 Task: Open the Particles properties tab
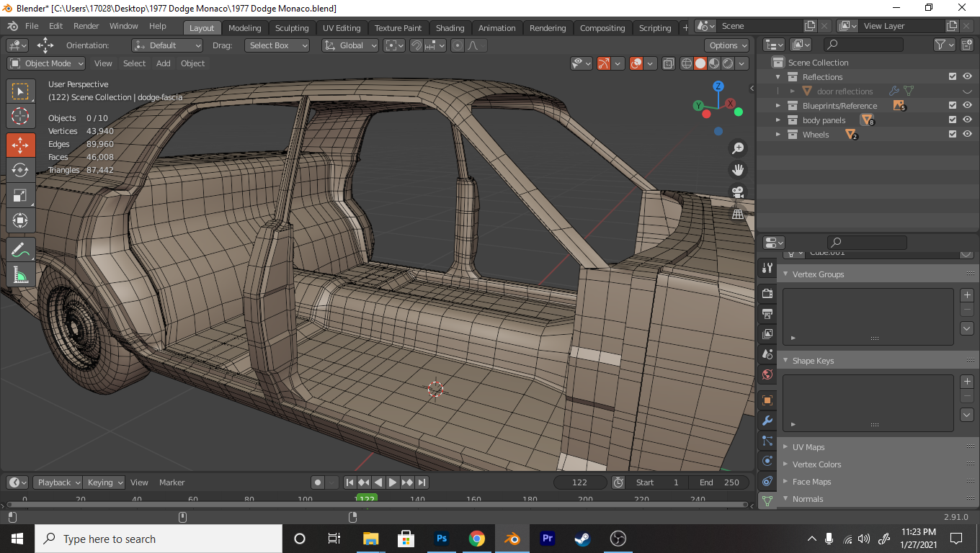[x=767, y=441]
